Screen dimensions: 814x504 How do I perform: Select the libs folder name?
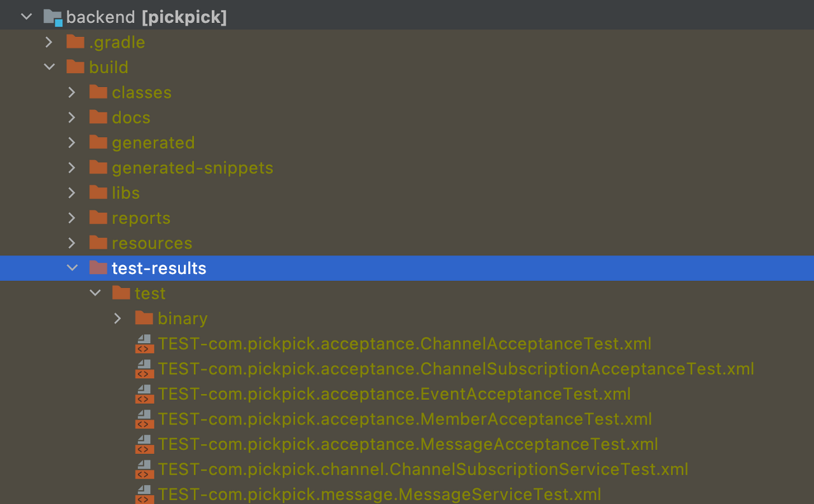[x=126, y=193]
